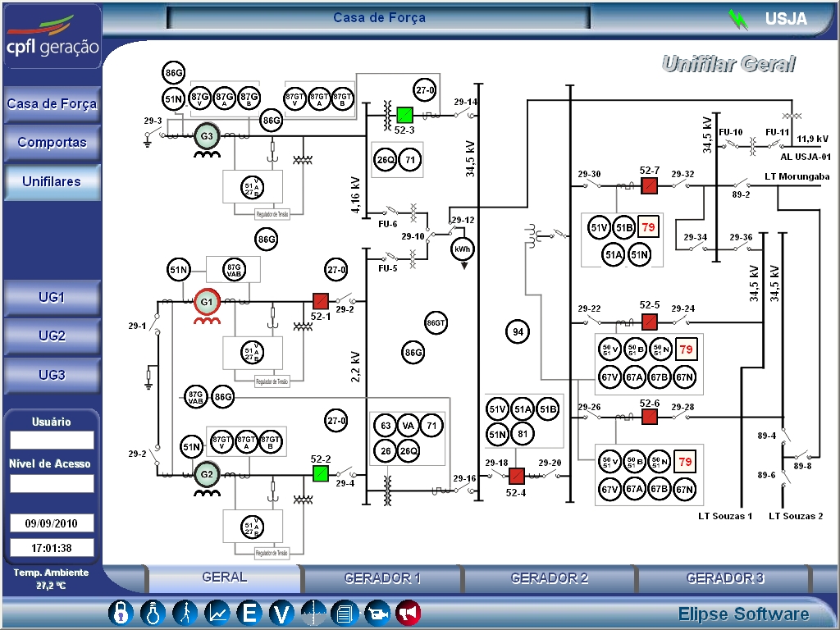Open Casa de Força sidebar menu
The height and width of the screenshot is (630, 840).
point(52,103)
